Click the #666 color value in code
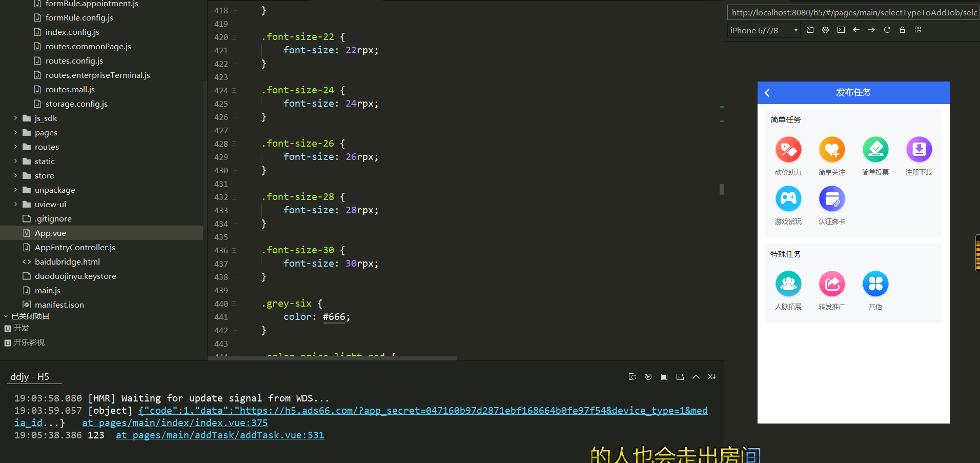 tap(334, 317)
